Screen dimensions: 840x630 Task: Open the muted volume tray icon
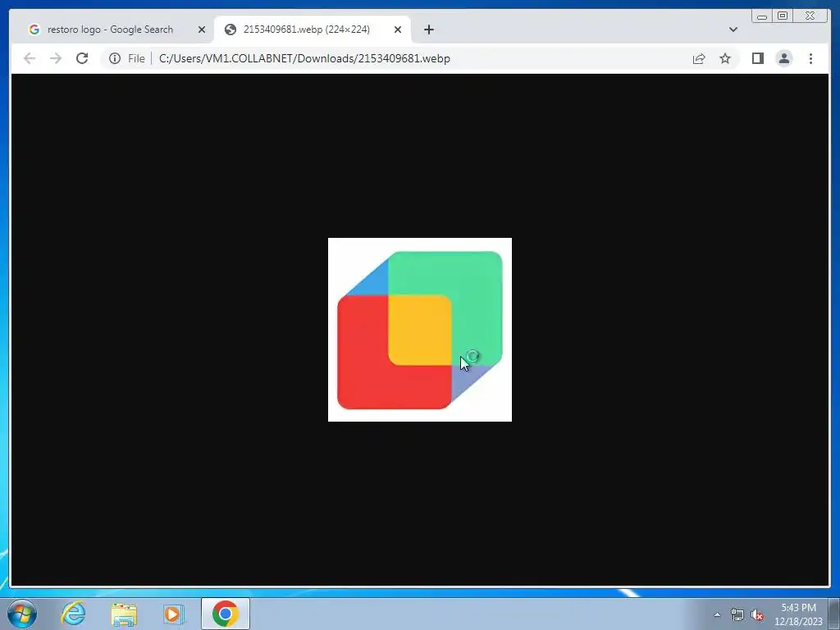[757, 614]
